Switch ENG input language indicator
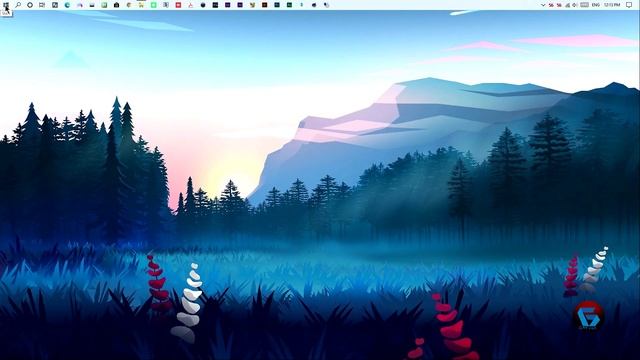This screenshot has height=360, width=640. point(596,5)
